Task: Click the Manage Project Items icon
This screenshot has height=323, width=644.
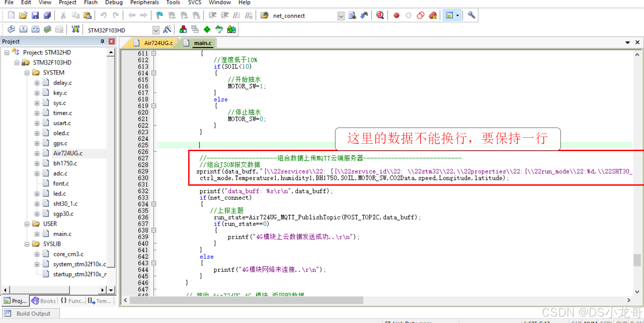Action: coord(183,30)
